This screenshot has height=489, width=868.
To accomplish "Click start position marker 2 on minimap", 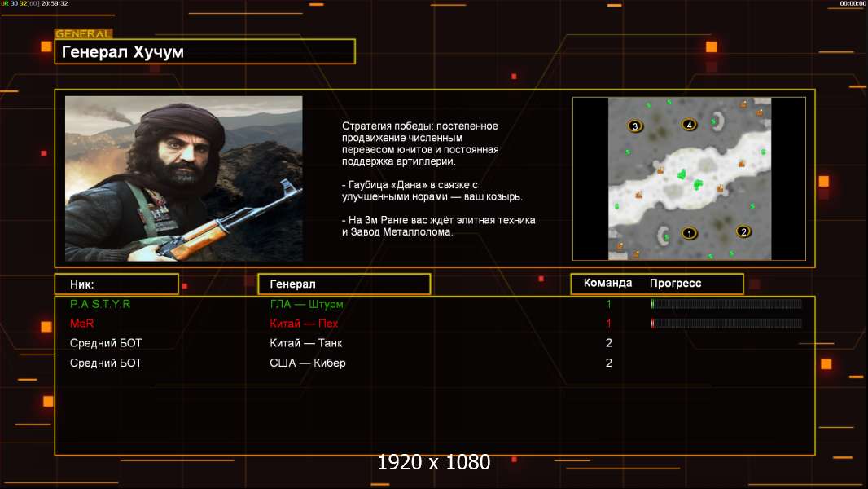I will pos(743,231).
